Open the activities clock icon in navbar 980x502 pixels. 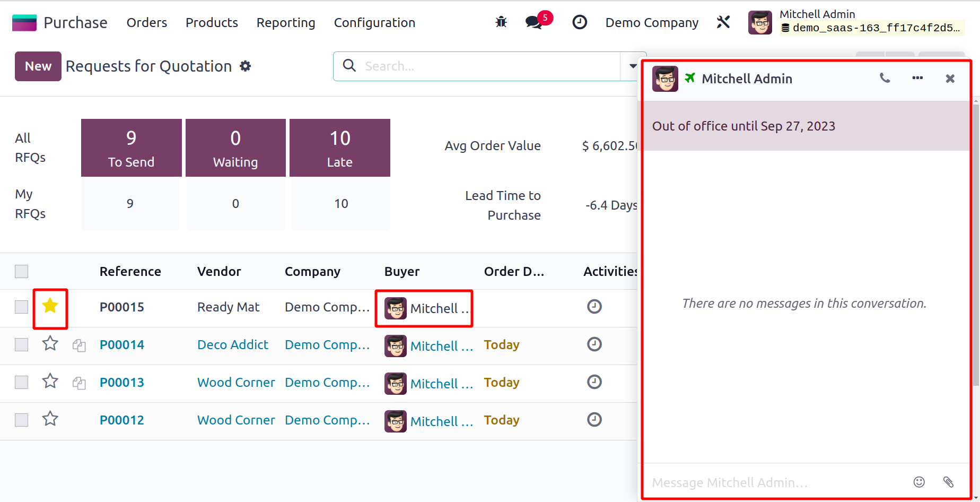click(x=580, y=22)
